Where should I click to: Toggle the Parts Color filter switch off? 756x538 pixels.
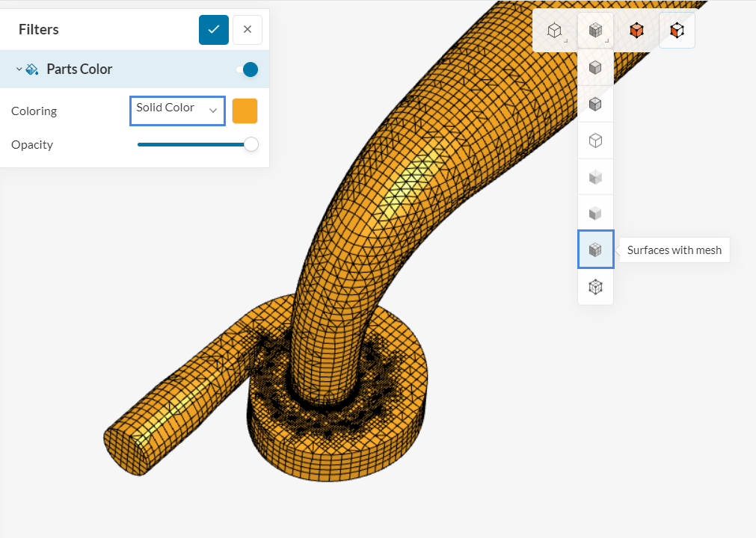[x=246, y=69]
